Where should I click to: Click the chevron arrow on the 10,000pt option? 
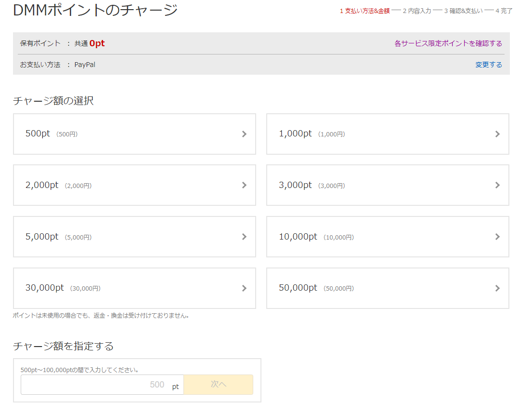click(x=497, y=237)
